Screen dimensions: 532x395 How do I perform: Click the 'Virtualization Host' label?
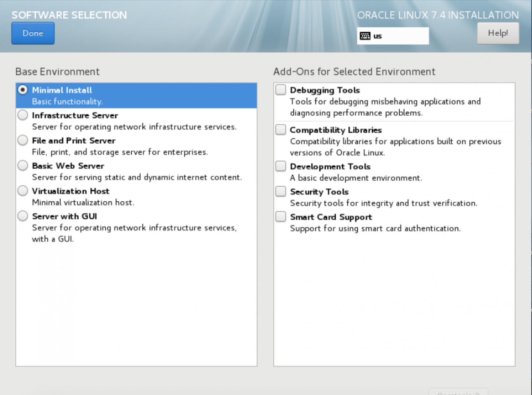(x=71, y=191)
